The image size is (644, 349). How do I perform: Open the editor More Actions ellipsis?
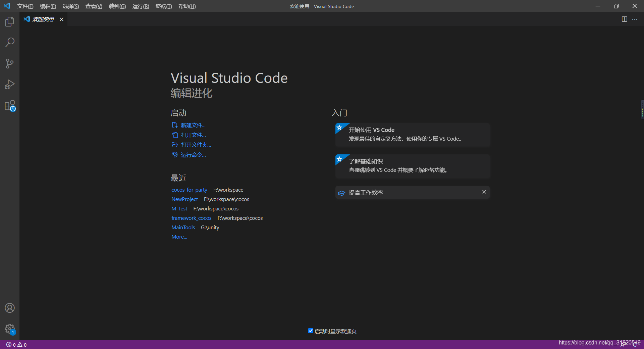[635, 19]
